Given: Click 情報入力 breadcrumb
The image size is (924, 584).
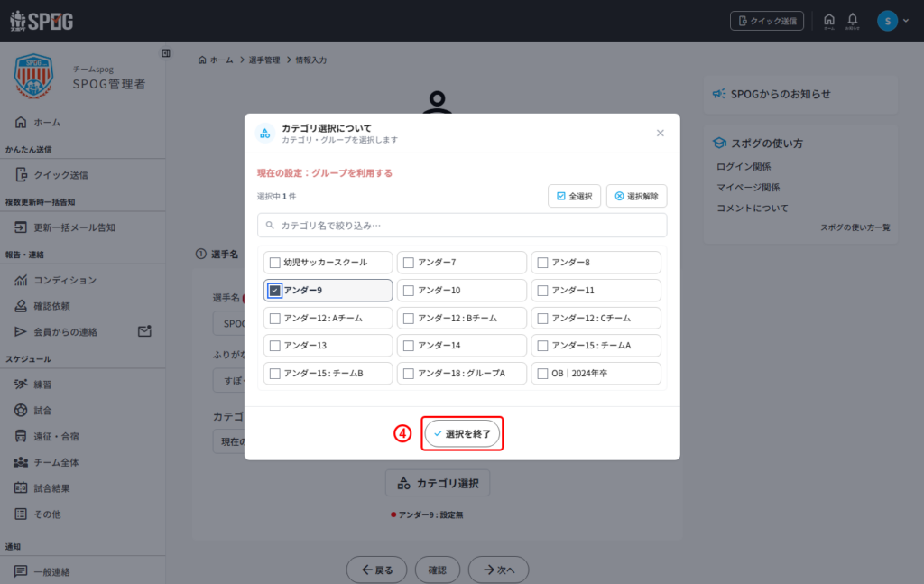Looking at the screenshot, I should pos(310,60).
